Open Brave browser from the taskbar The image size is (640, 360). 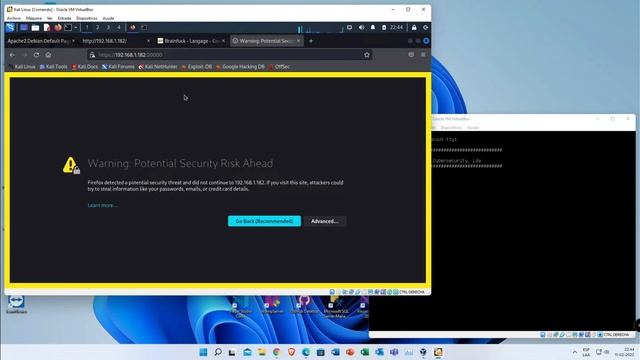(x=291, y=352)
